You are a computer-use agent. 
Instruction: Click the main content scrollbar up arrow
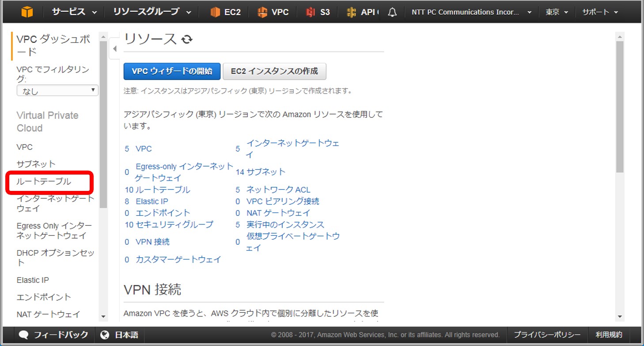[620, 36]
